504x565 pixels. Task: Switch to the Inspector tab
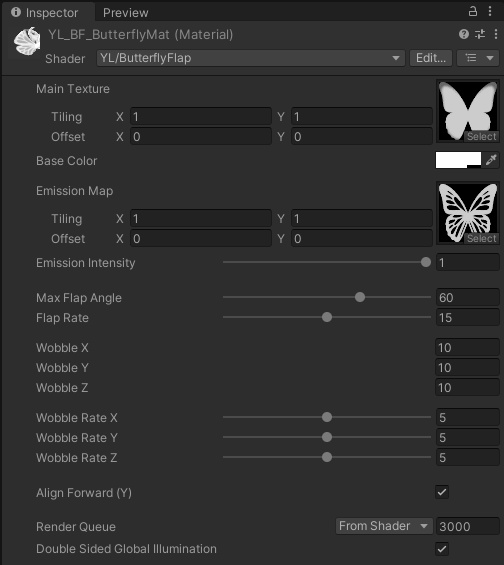pos(45,13)
